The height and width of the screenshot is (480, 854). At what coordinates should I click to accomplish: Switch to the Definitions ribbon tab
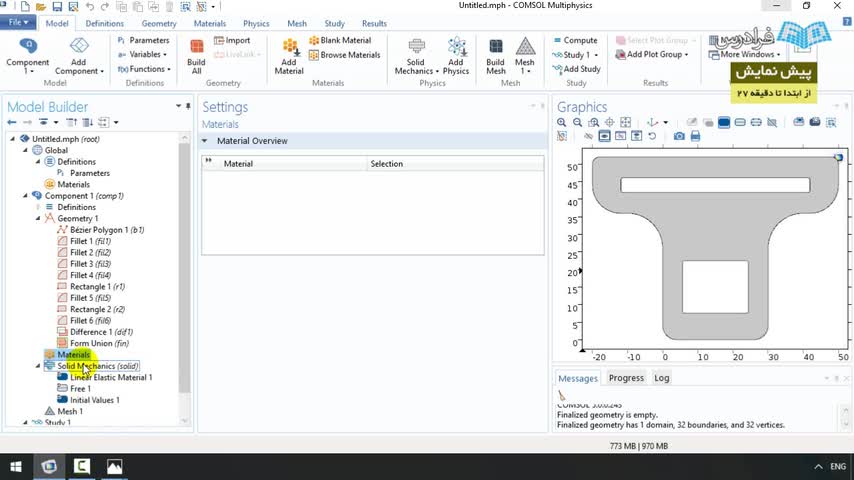tap(105, 23)
